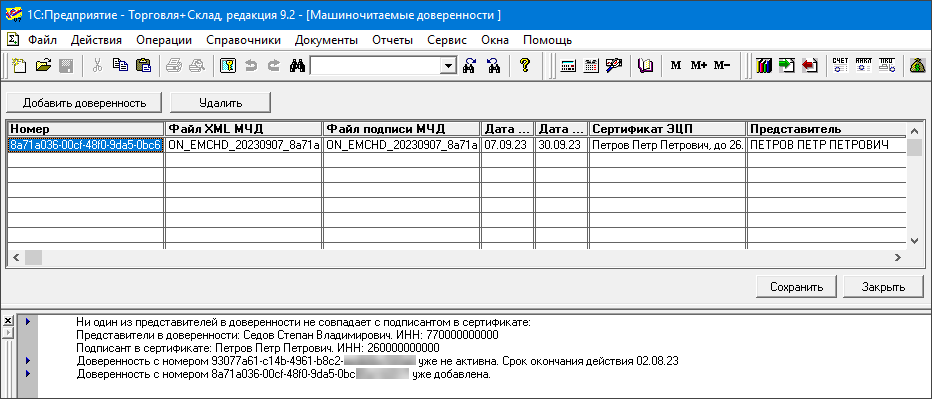Open the Файл menu
This screenshot has height=399, width=932.
(x=42, y=40)
